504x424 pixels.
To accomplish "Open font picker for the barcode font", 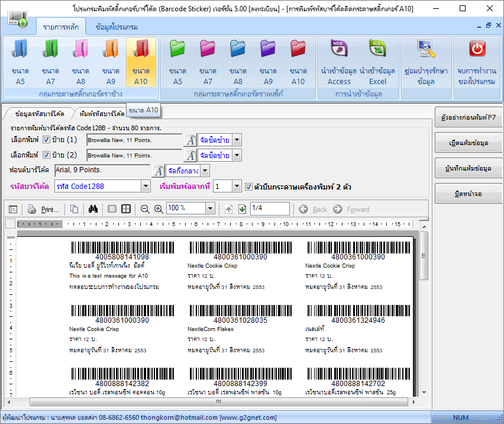I will tap(158, 171).
